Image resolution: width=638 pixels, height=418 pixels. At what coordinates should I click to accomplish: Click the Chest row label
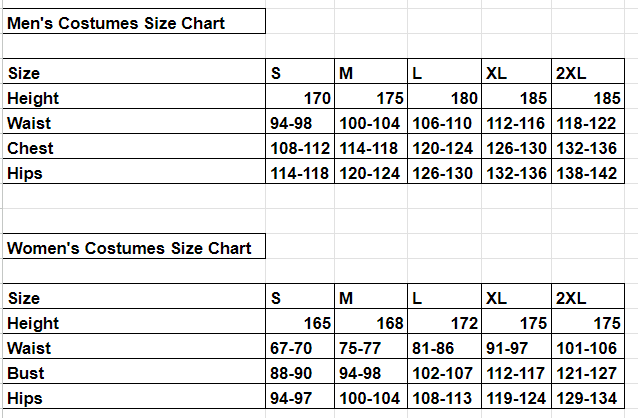tap(30, 148)
